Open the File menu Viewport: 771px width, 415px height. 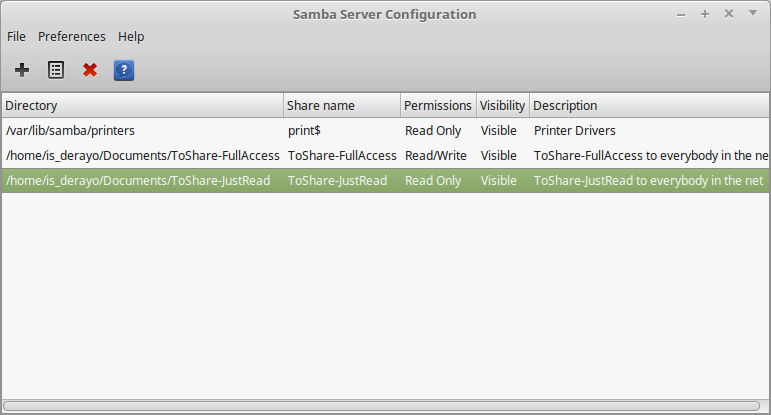pyautogui.click(x=16, y=36)
